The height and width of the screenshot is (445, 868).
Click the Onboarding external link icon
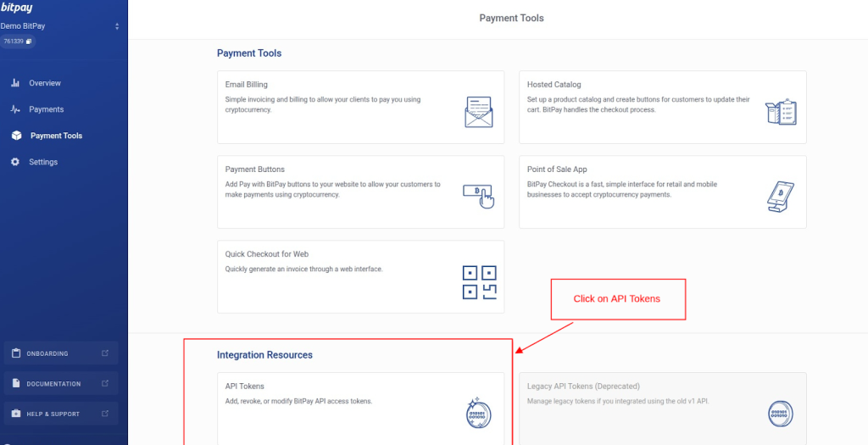(105, 353)
